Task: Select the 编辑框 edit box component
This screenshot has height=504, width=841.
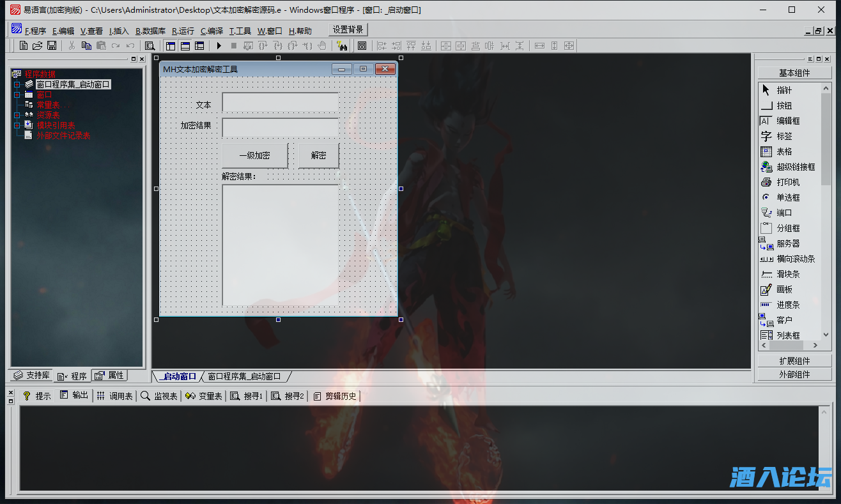Action: pyautogui.click(x=787, y=121)
